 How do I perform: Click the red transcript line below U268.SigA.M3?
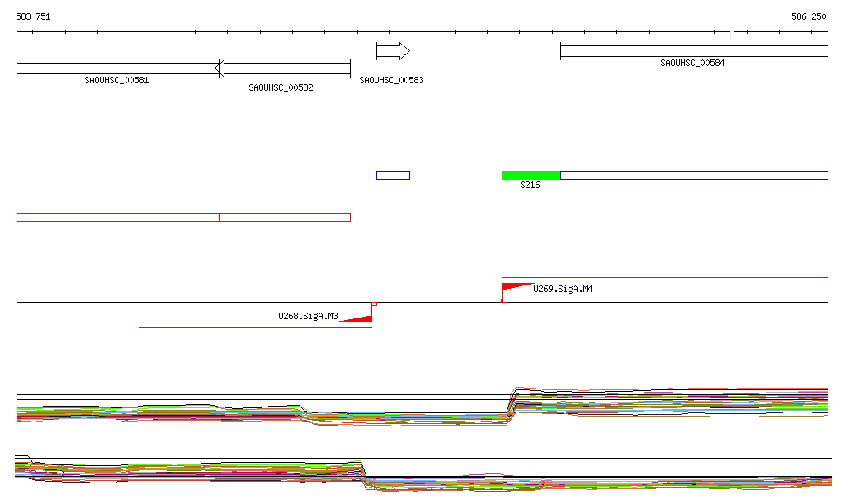(256, 327)
